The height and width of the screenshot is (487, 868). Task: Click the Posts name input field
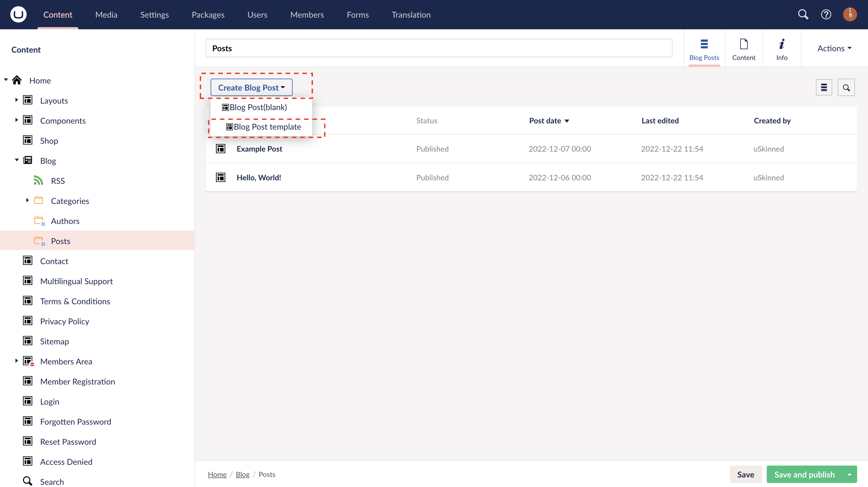439,48
